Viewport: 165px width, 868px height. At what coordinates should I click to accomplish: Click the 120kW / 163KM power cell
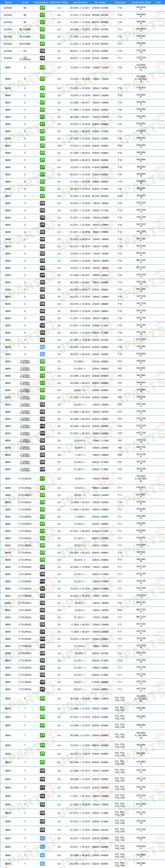100,67
